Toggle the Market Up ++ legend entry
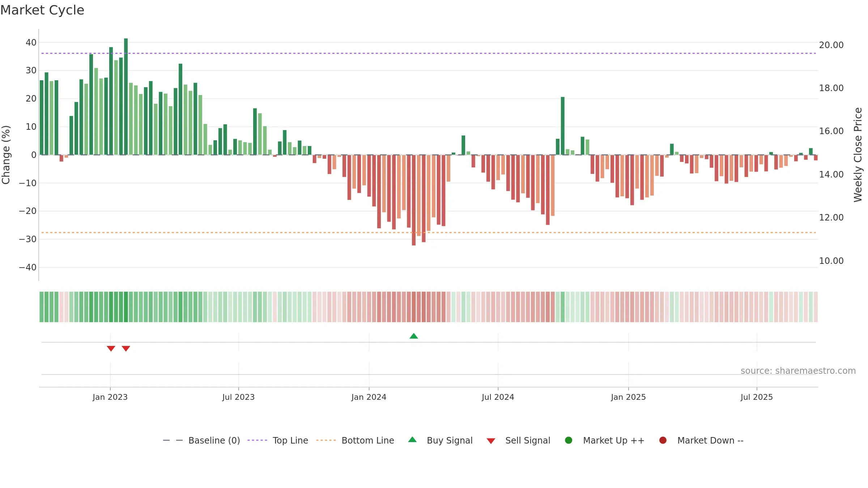The image size is (868, 488). tap(605, 440)
